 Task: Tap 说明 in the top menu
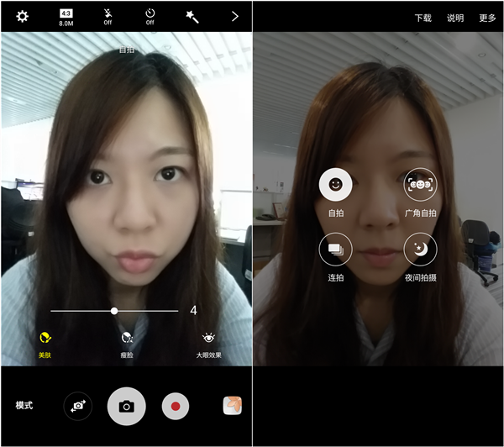click(455, 18)
